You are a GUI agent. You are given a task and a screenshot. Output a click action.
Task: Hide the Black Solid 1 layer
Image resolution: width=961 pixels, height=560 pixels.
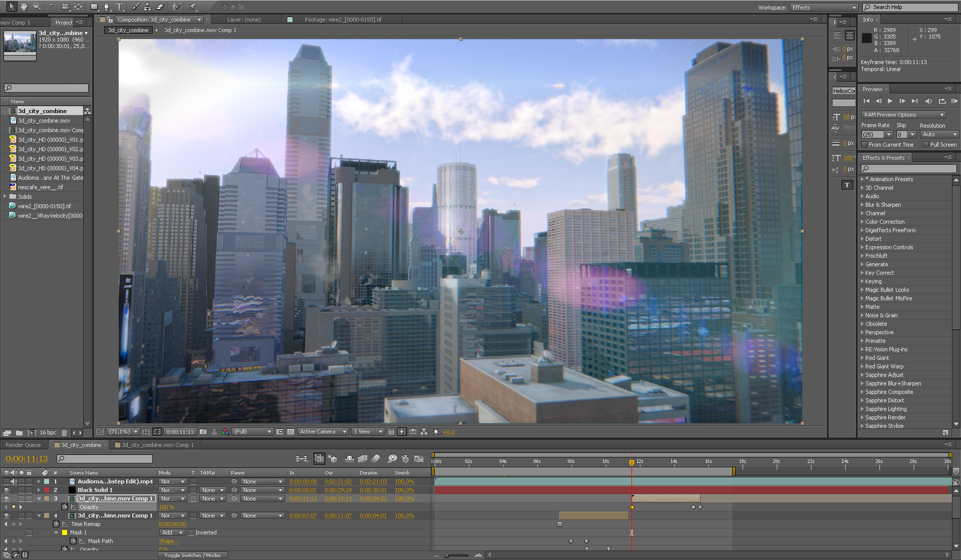[6, 490]
